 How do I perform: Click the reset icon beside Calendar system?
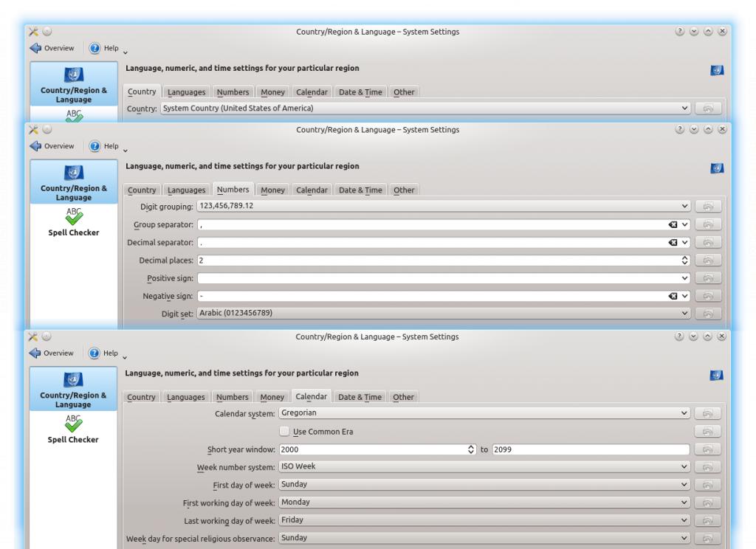coord(707,413)
